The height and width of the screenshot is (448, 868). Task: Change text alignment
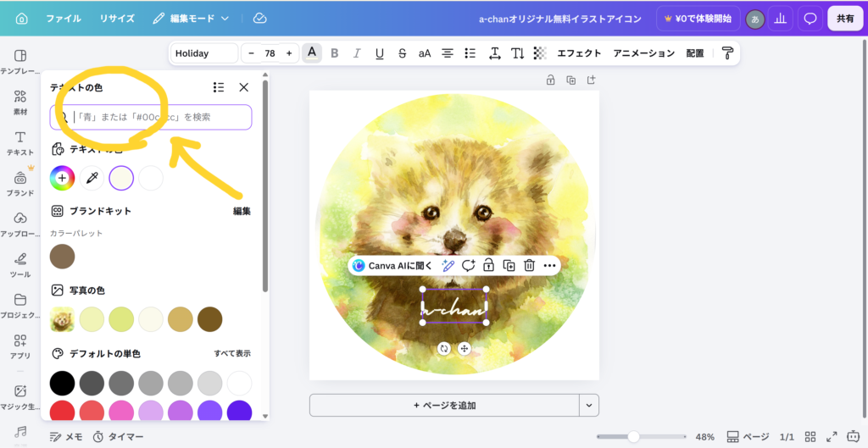448,53
